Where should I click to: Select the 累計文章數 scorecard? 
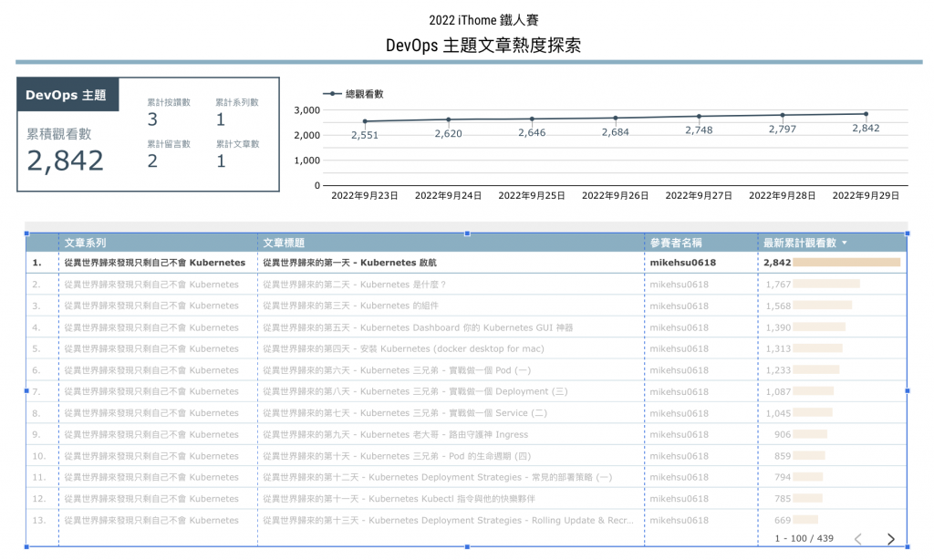pos(237,154)
